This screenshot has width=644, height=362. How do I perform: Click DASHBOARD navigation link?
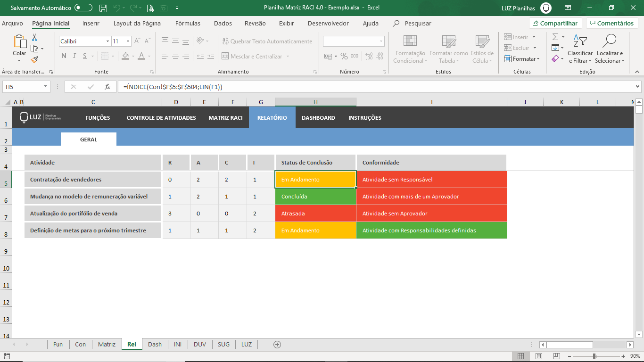(318, 118)
